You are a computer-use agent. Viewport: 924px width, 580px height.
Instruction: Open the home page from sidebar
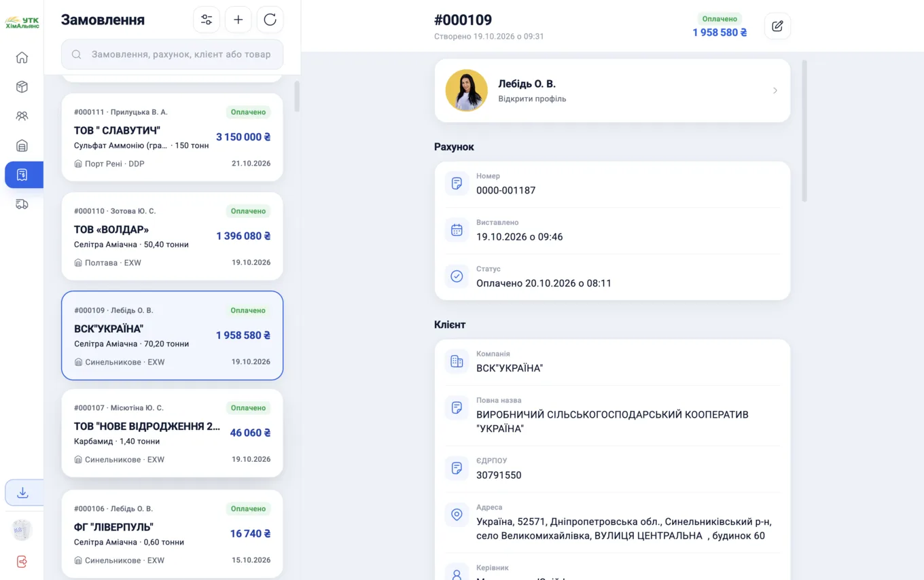[22, 58]
